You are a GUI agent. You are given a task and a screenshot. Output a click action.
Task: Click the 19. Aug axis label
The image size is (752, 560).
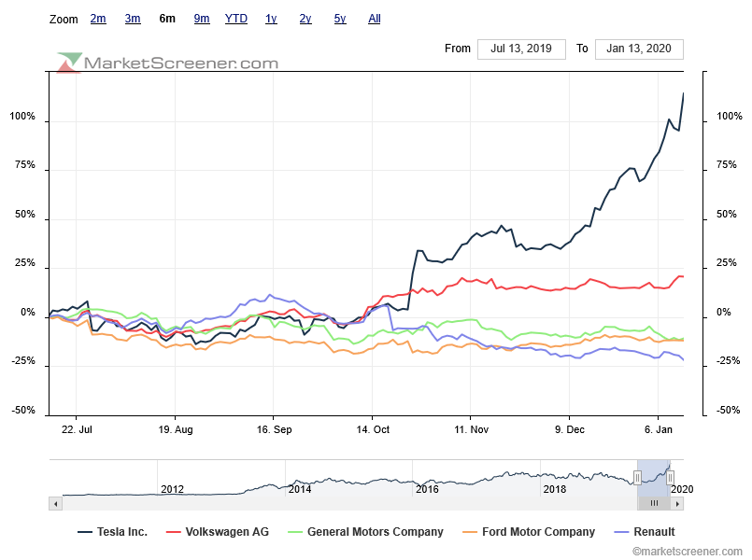pyautogui.click(x=176, y=429)
